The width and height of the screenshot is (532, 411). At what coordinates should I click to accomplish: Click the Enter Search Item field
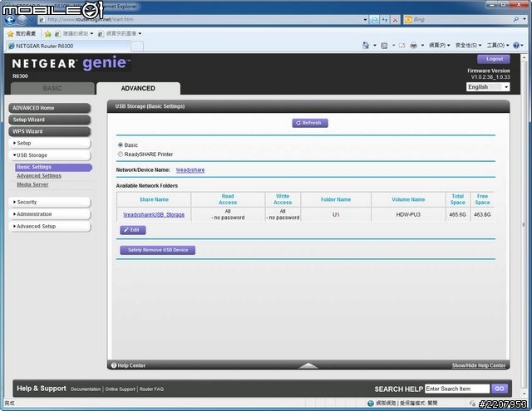(457, 389)
